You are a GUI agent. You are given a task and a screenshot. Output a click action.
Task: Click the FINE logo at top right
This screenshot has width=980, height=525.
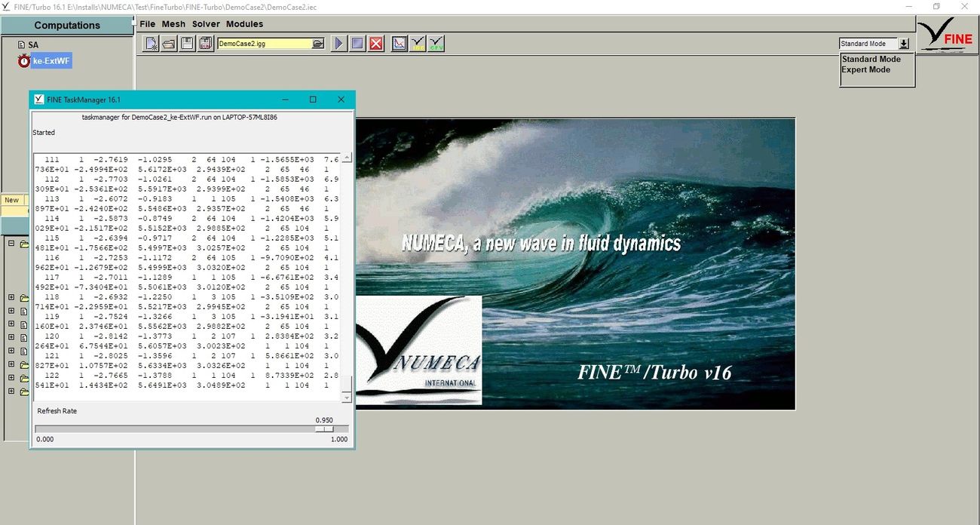point(948,34)
